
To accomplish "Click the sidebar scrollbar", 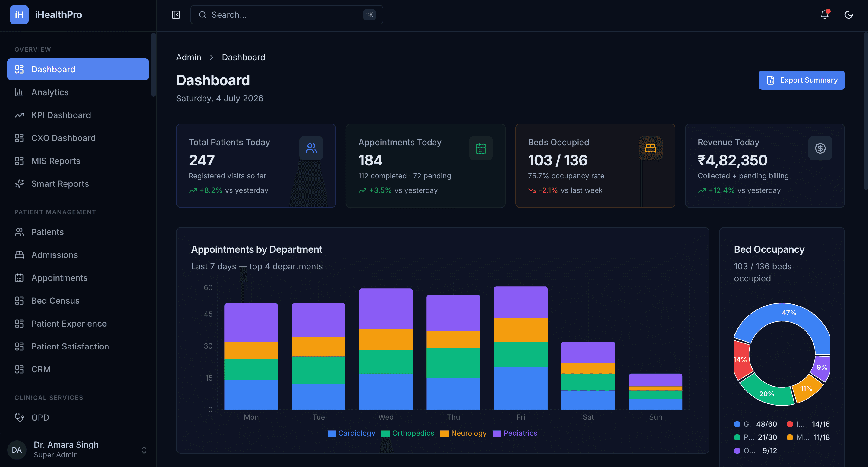I will coord(153,65).
